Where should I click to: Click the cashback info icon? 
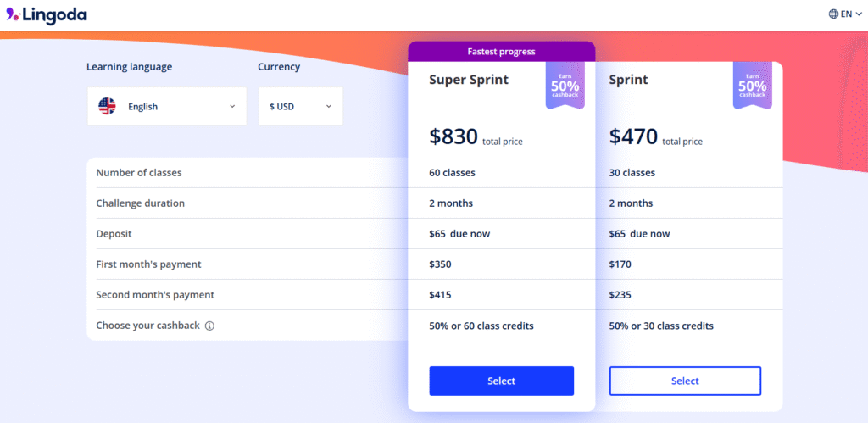(209, 326)
